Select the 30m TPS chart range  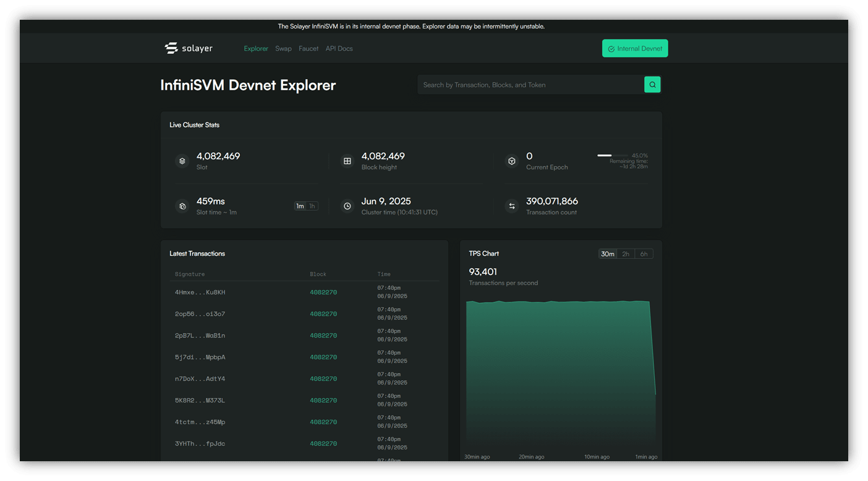coord(608,254)
